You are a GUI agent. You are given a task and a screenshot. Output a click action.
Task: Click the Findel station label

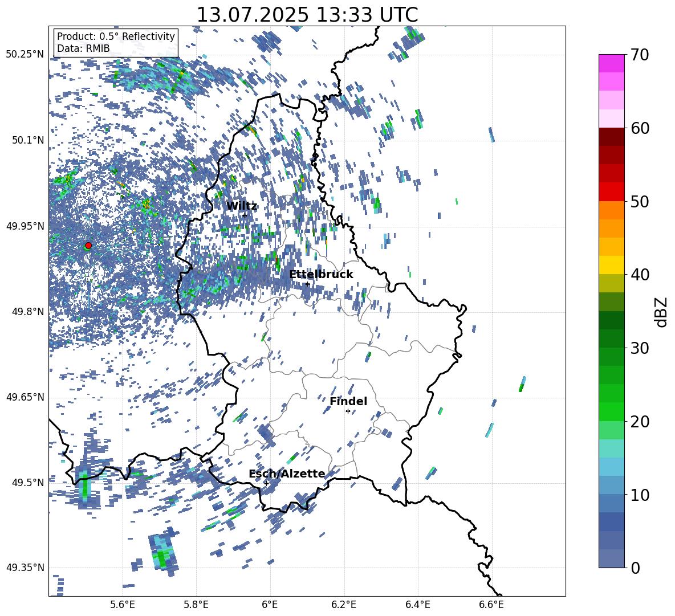(348, 401)
